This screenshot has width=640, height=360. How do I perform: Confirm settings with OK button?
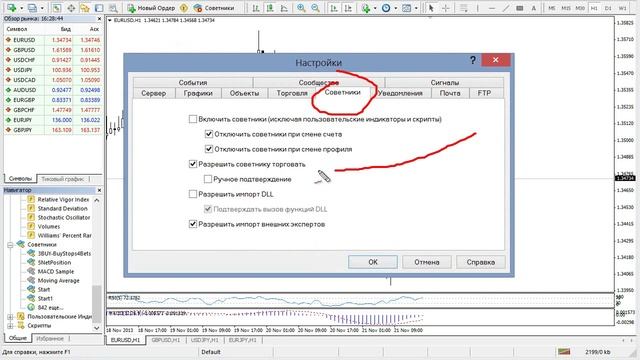(373, 262)
